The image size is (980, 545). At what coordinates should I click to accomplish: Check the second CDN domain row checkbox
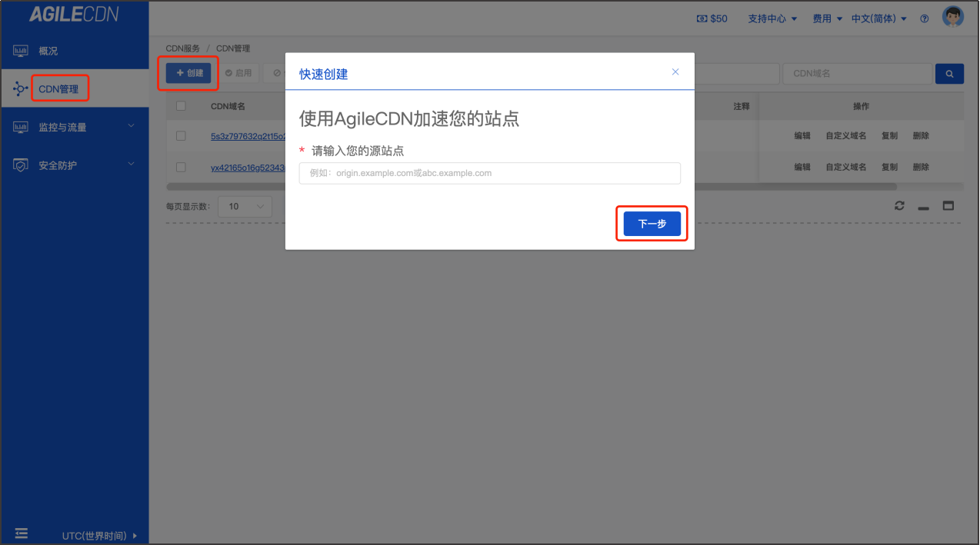[181, 167]
